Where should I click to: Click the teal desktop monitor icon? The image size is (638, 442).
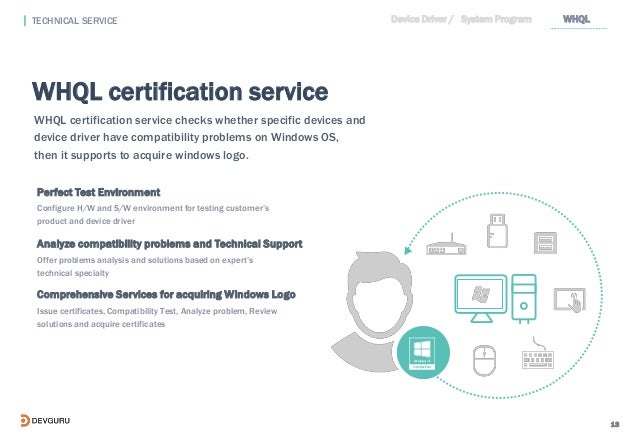(x=481, y=298)
